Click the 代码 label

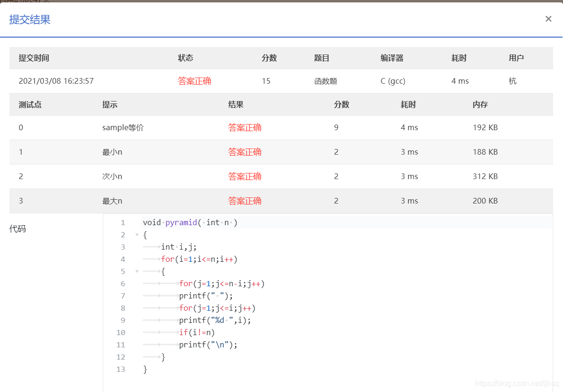click(x=17, y=228)
